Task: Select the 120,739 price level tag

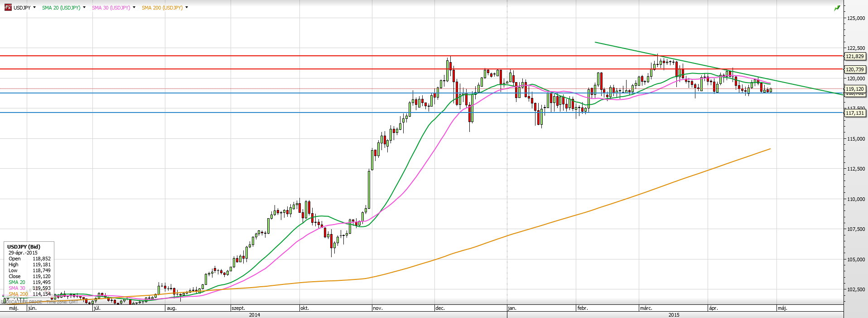Action: tap(855, 69)
